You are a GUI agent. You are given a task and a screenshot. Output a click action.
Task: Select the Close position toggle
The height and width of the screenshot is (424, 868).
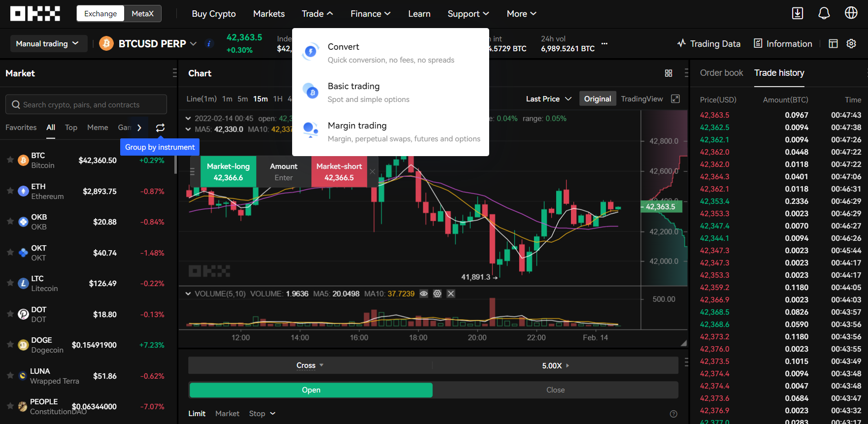pos(555,390)
